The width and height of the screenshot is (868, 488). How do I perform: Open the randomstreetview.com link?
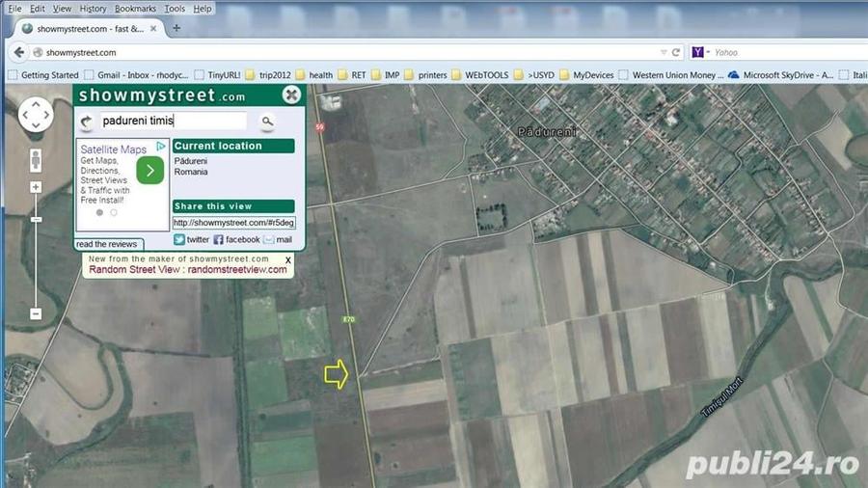(x=237, y=269)
